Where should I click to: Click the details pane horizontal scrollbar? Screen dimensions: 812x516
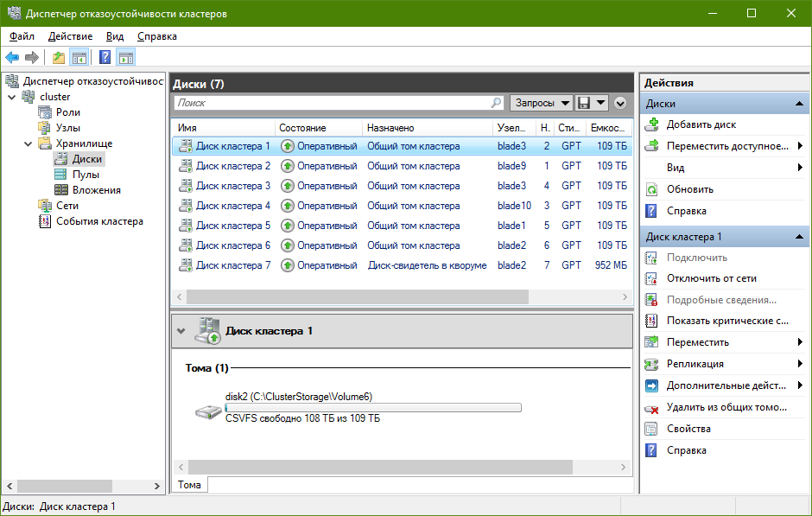tap(380, 467)
